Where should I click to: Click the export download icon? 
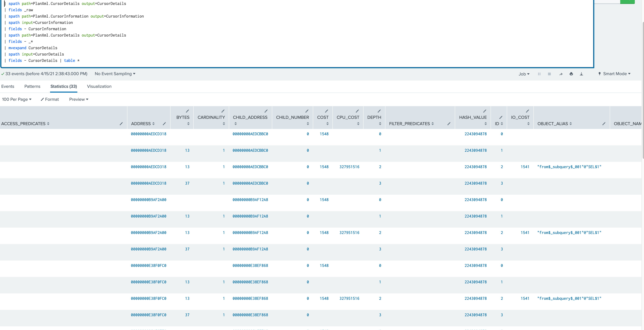pyautogui.click(x=581, y=74)
